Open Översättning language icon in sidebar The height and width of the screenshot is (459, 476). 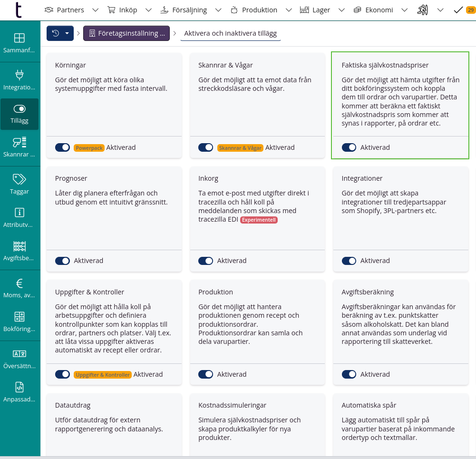pos(19,353)
